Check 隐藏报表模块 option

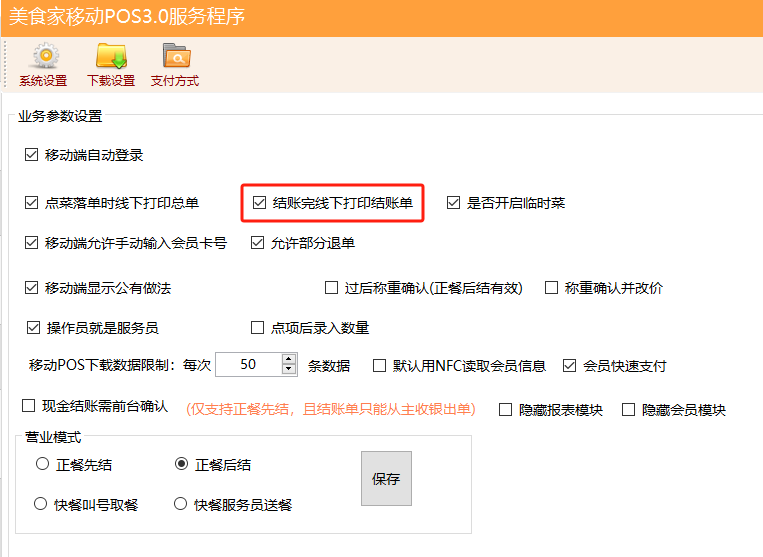(505, 410)
